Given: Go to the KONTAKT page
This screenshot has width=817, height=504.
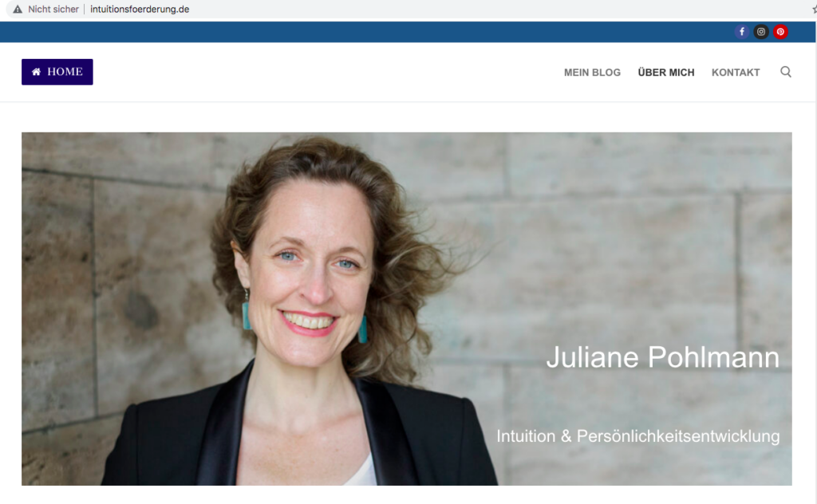Looking at the screenshot, I should click(736, 73).
